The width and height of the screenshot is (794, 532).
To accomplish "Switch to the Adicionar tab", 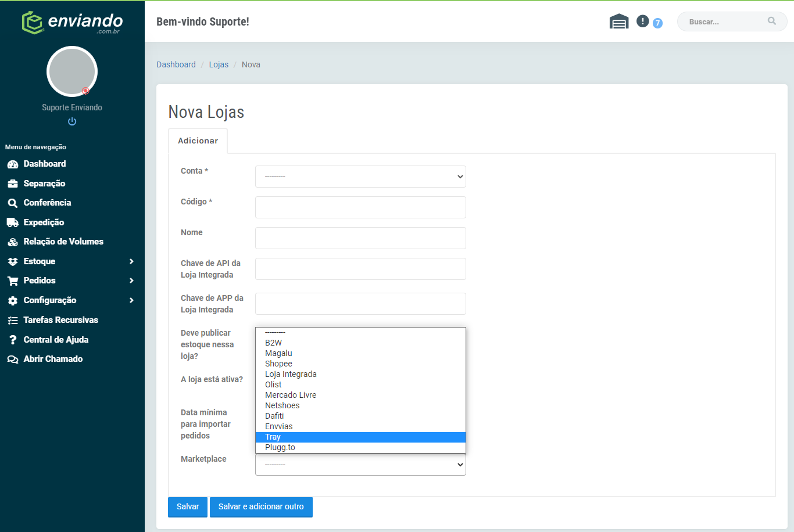I will tap(198, 141).
